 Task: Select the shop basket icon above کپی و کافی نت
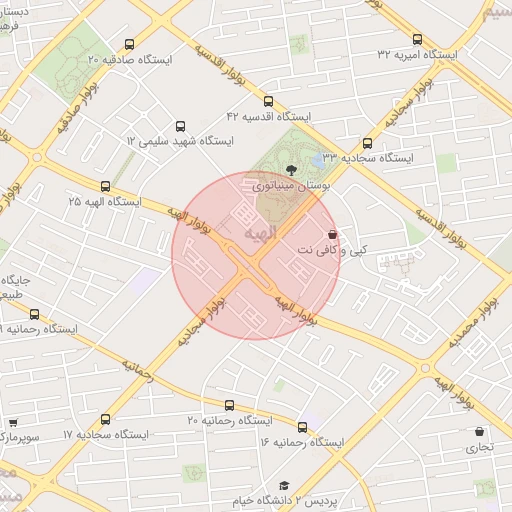click(x=332, y=234)
